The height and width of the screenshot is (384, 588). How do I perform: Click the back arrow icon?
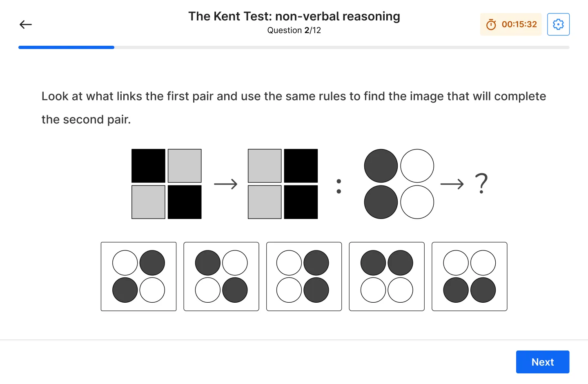click(26, 25)
